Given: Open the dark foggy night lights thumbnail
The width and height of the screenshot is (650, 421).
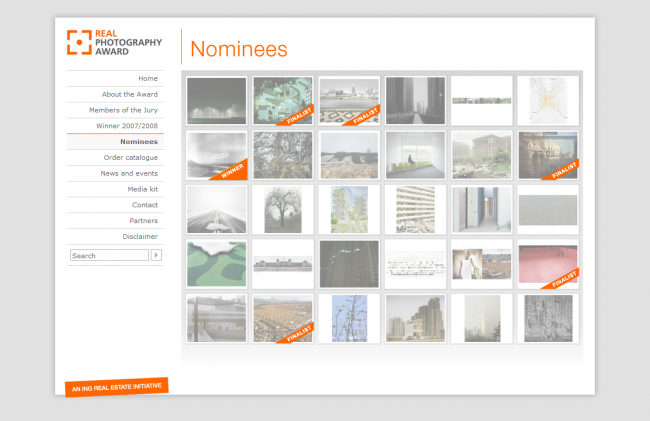Looking at the screenshot, I should (x=216, y=101).
